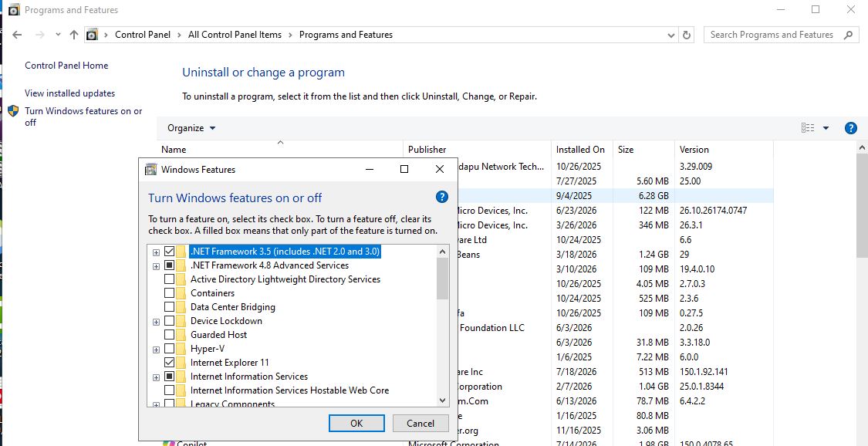Open address bar history dropdown

tap(671, 35)
